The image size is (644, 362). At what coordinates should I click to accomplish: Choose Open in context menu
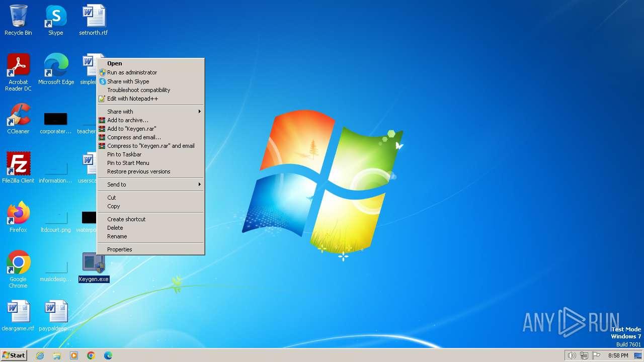point(151,63)
